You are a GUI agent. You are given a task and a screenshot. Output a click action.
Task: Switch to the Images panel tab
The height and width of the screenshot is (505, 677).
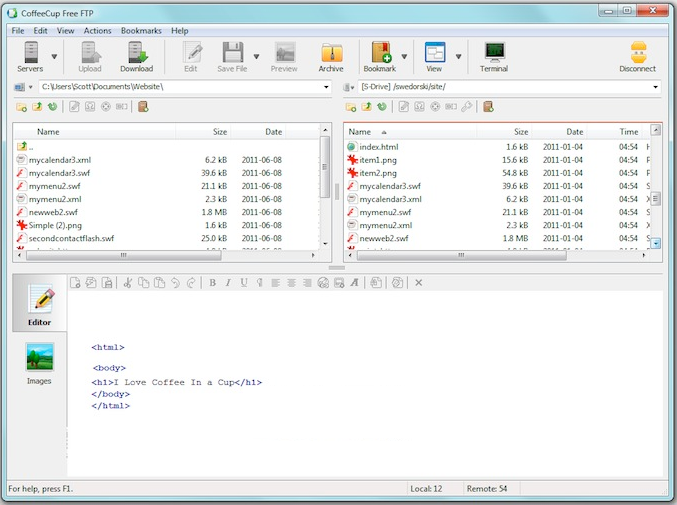[39, 363]
